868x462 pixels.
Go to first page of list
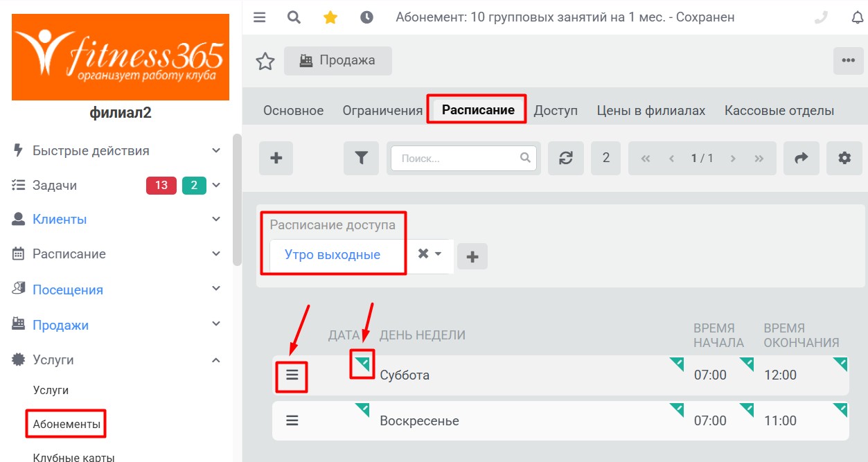pos(646,159)
